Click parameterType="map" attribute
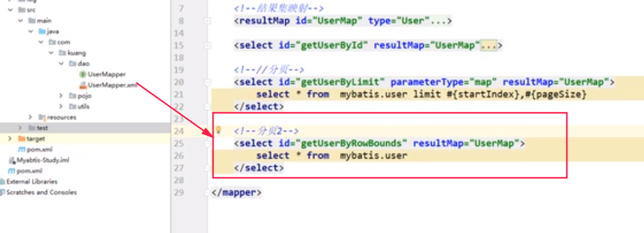The width and height of the screenshot is (644, 233). tap(444, 82)
